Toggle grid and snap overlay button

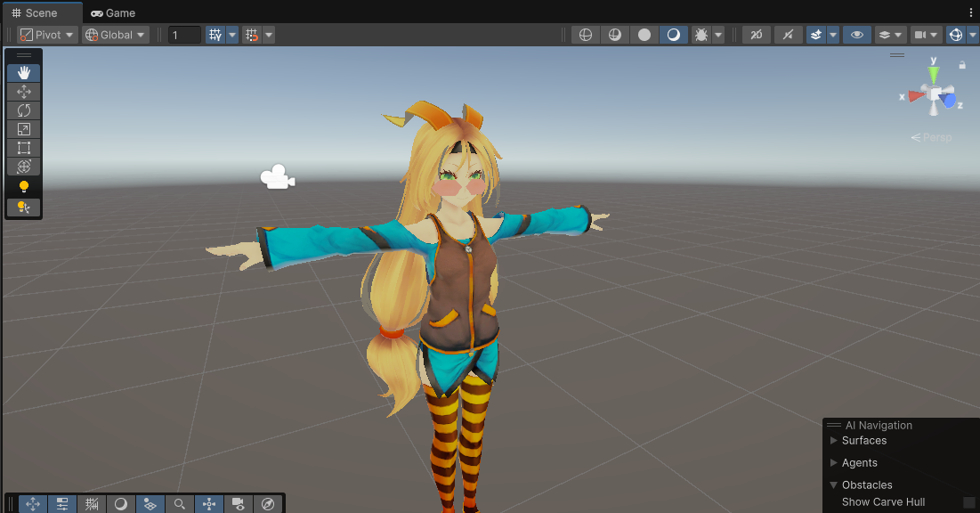point(92,503)
